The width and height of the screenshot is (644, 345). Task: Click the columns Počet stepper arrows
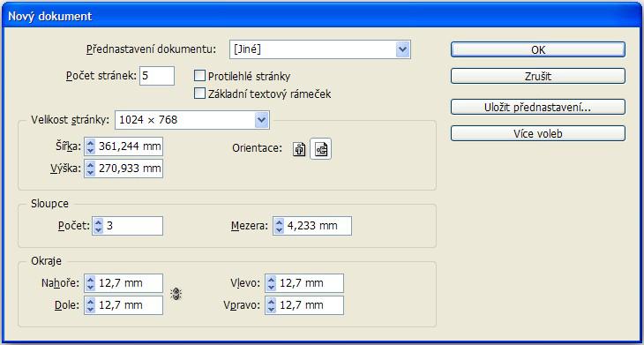(98, 226)
